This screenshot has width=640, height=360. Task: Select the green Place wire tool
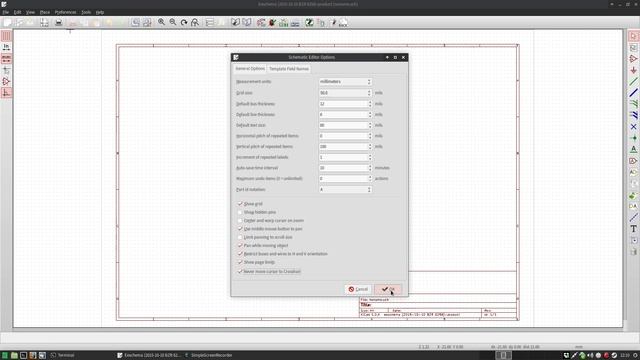pos(633,82)
